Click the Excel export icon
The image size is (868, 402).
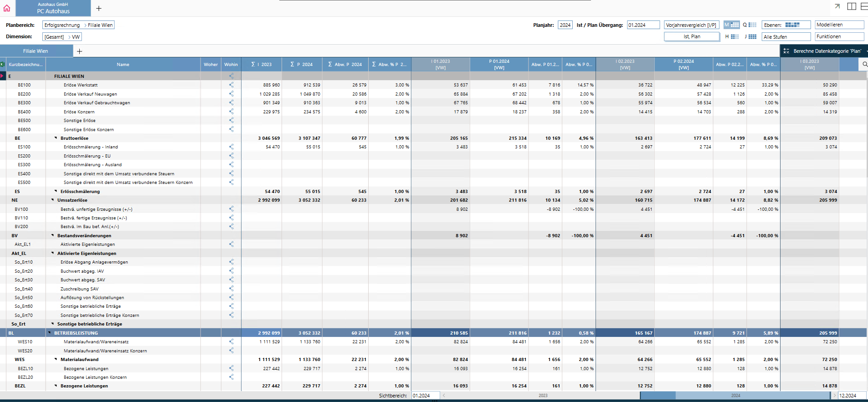pyautogui.click(x=3, y=64)
